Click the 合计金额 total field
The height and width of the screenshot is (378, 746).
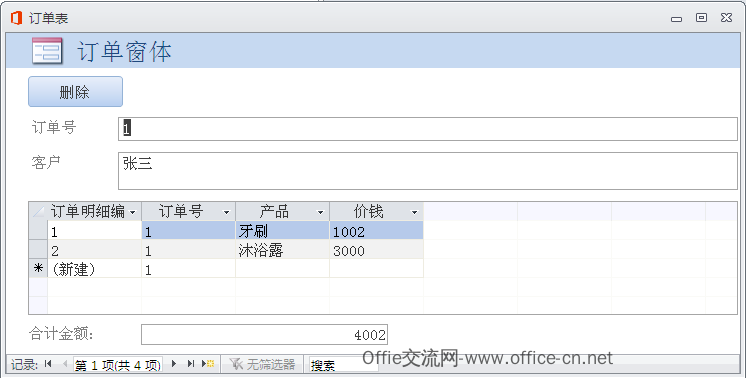pyautogui.click(x=265, y=335)
